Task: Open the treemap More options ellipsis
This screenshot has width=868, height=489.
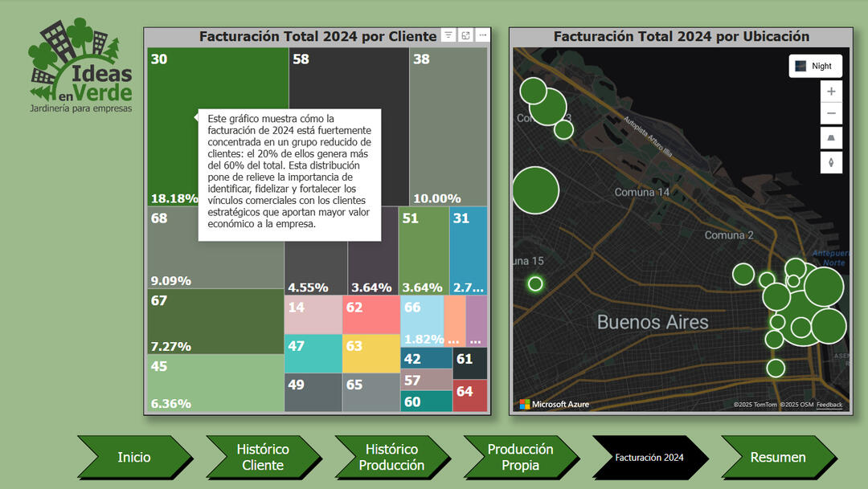Action: pyautogui.click(x=482, y=35)
